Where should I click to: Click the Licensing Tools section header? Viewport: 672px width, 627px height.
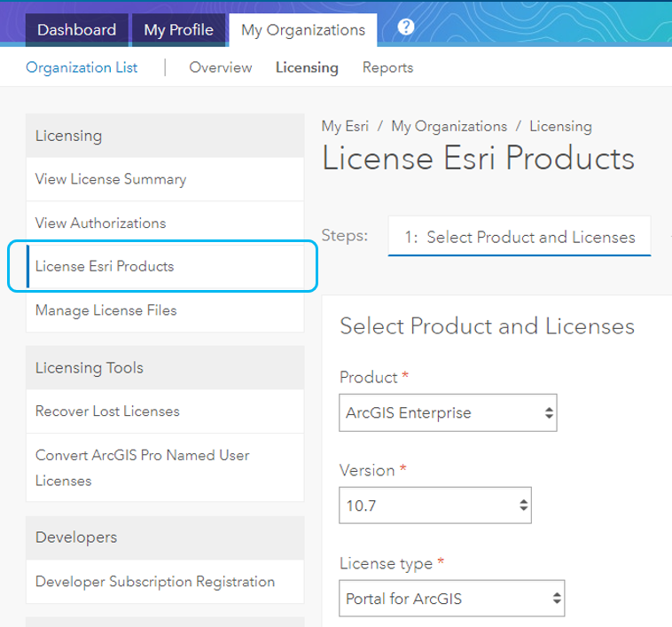click(x=165, y=368)
